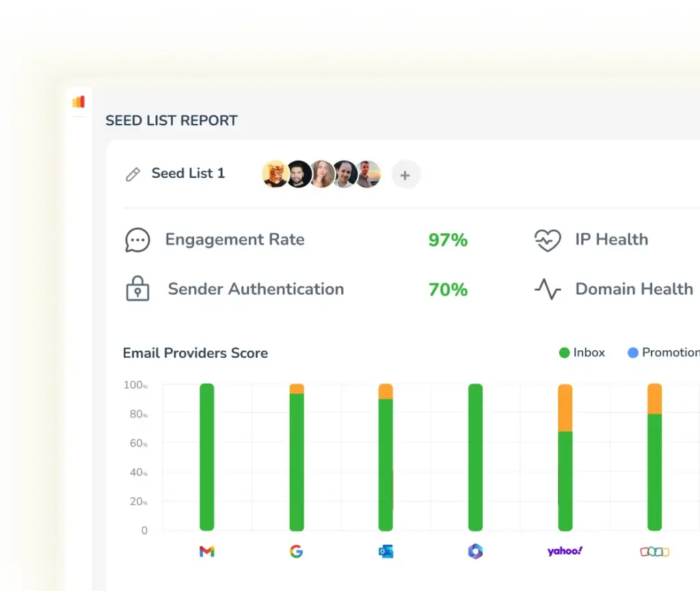Click the 70% Sender Authentication value
This screenshot has width=700, height=591.
coord(448,289)
